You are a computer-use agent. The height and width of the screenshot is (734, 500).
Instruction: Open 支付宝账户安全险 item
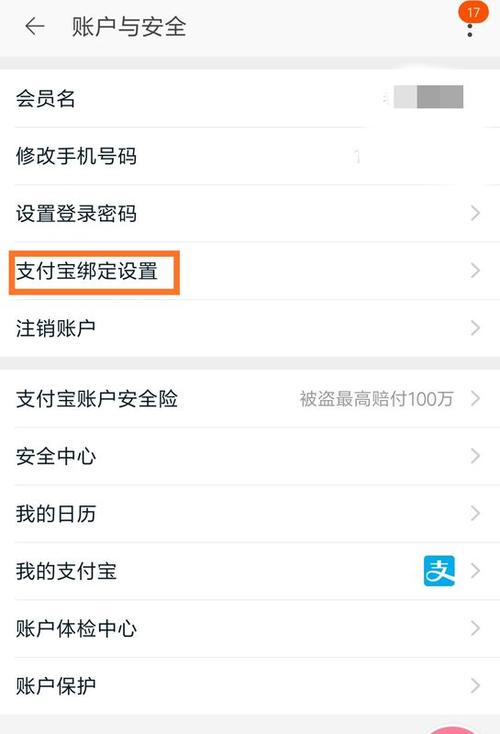coord(250,399)
